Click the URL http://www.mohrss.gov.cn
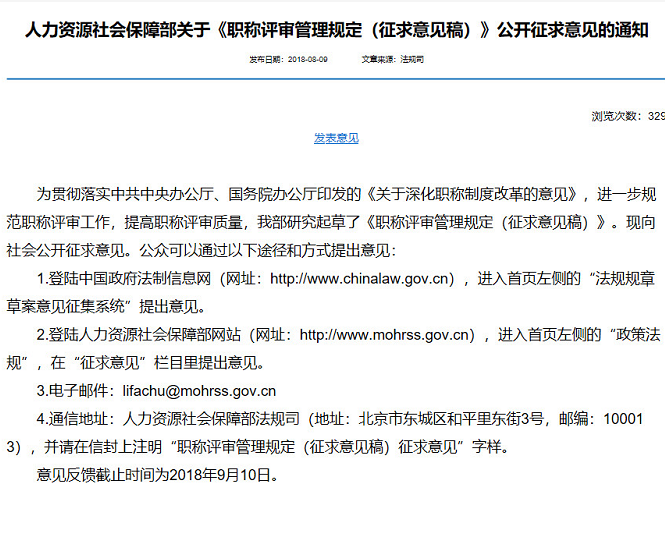This screenshot has width=665, height=548. click(384, 335)
